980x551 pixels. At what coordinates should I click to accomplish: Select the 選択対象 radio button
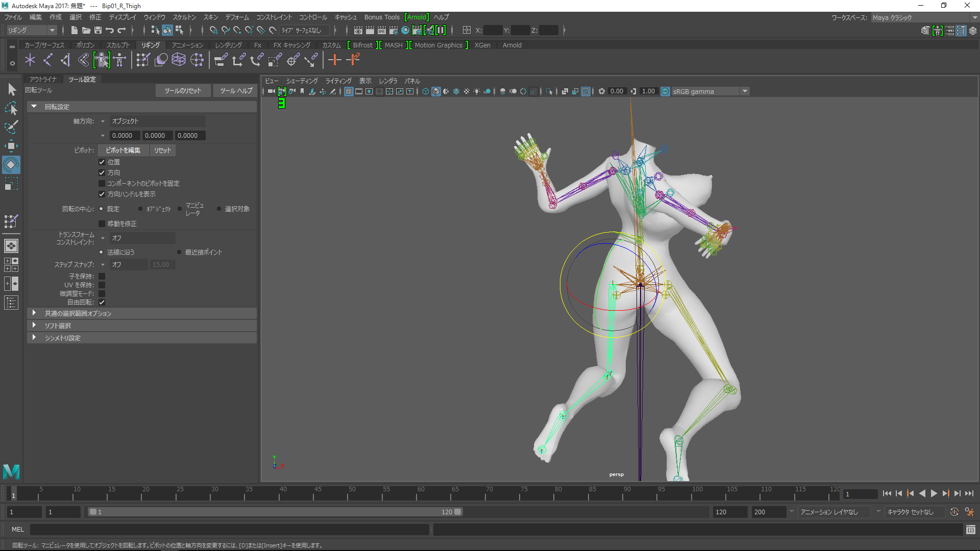pyautogui.click(x=219, y=209)
